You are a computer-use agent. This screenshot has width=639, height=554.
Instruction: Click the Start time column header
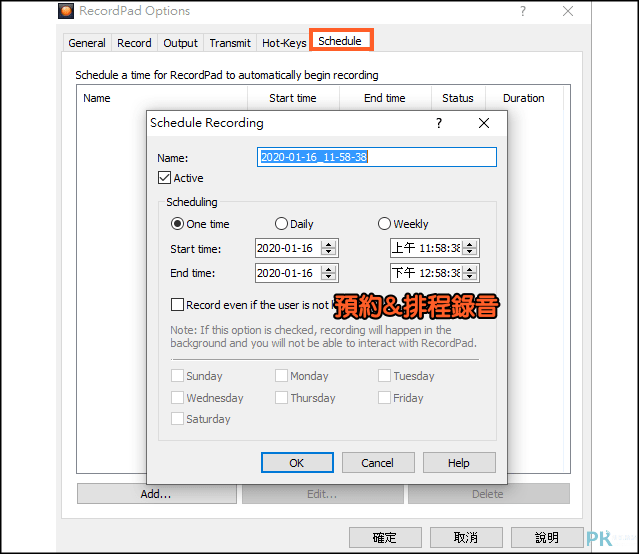coord(293,98)
